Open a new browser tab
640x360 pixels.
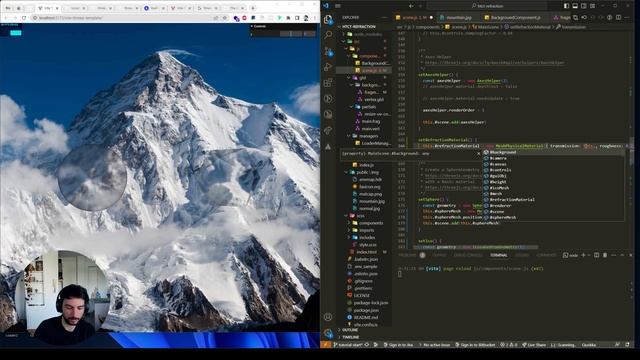coord(253,8)
